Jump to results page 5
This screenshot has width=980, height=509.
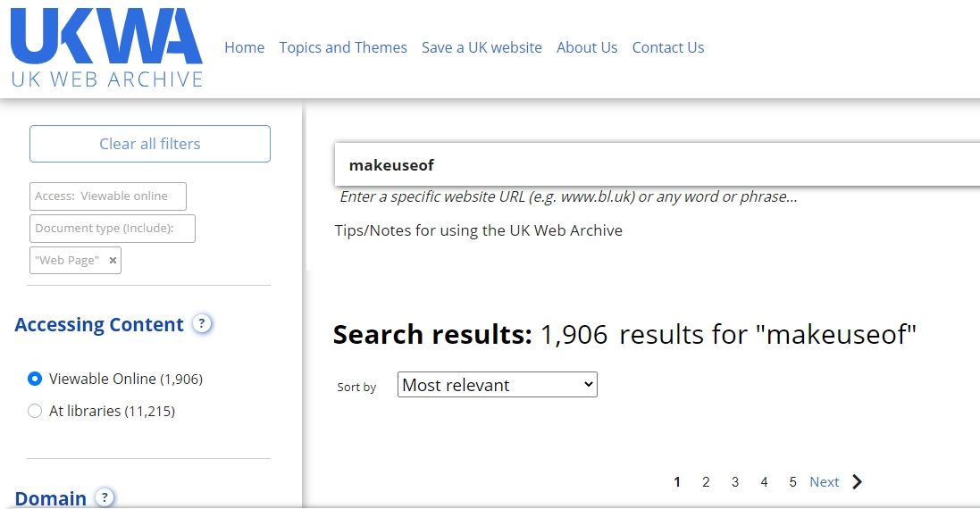coord(792,482)
